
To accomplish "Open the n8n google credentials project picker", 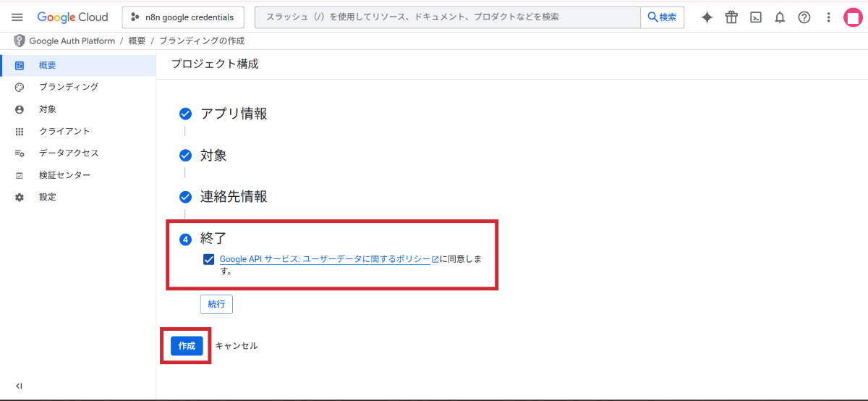I will point(183,17).
